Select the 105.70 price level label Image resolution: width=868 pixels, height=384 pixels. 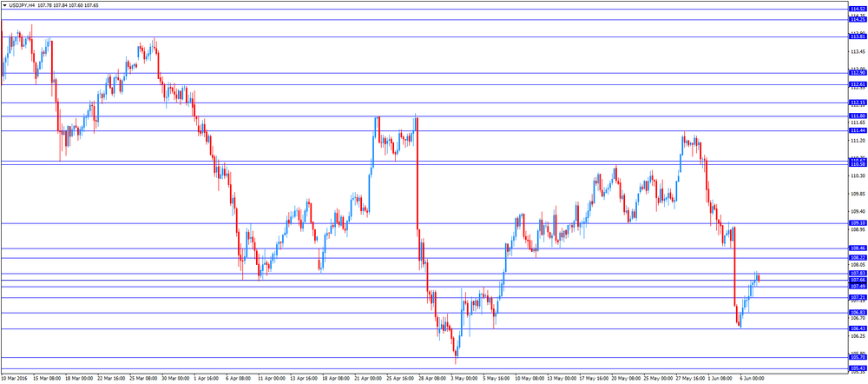pos(858,357)
